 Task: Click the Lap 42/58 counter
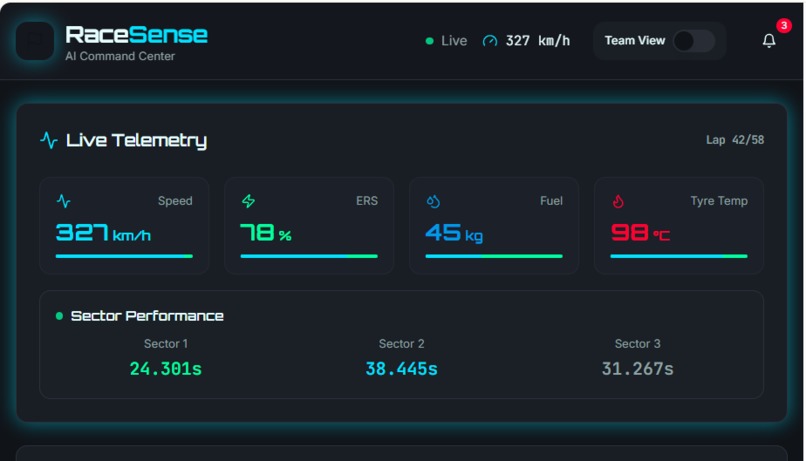pos(735,140)
